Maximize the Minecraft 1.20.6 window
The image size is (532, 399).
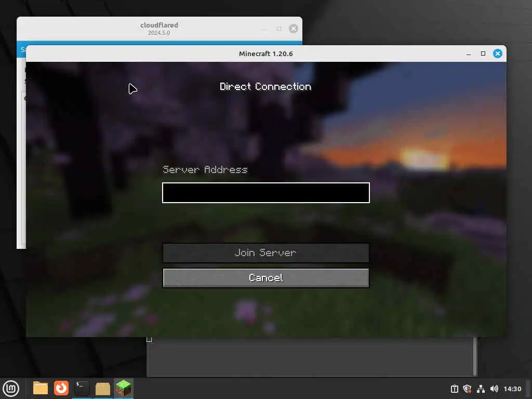[483, 54]
